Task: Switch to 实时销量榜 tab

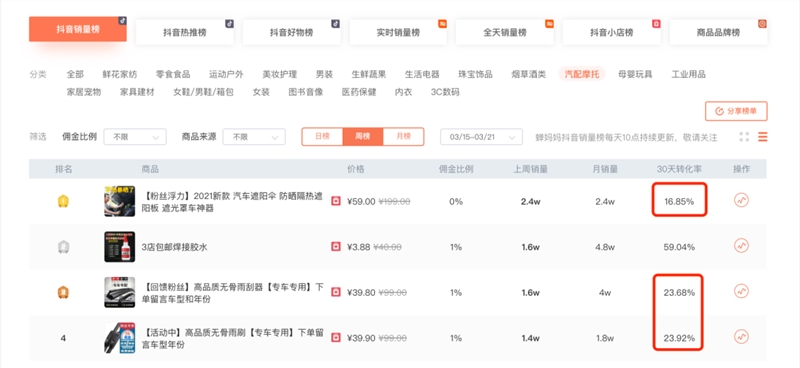Action: (398, 33)
